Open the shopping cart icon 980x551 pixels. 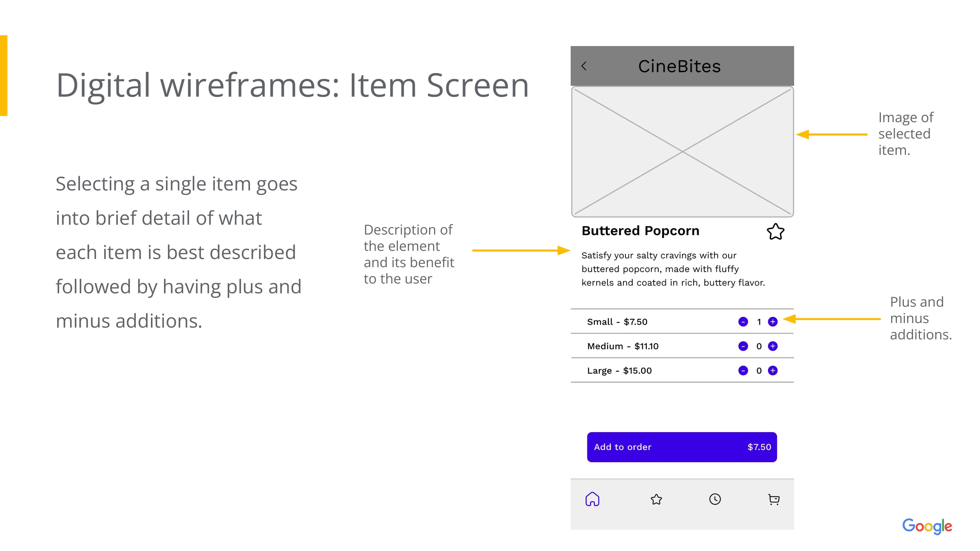pyautogui.click(x=774, y=499)
